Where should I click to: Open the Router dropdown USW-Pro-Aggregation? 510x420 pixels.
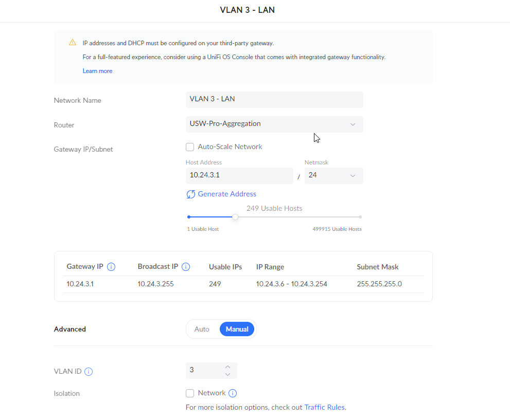click(274, 124)
